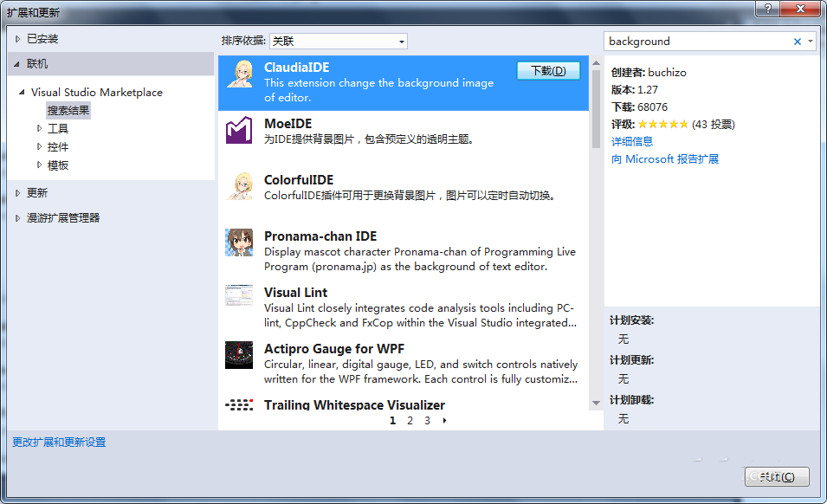The width and height of the screenshot is (827, 504).
Task: Click the 联机 category label
Action: [37, 64]
